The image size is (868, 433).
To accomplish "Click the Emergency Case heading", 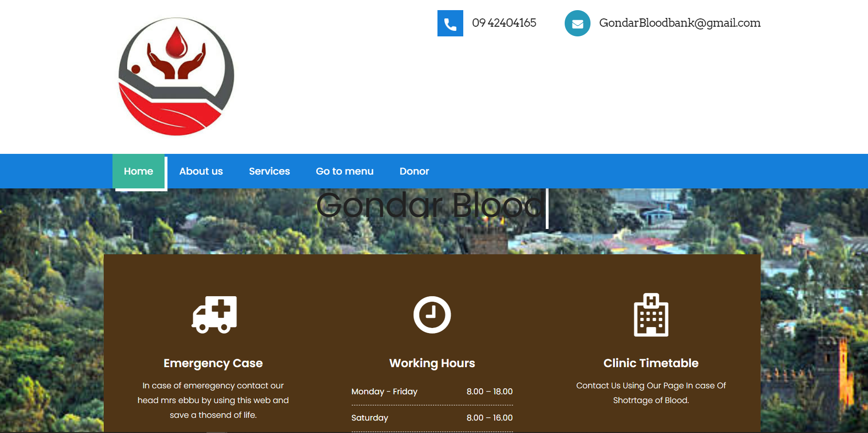I will coord(213,363).
